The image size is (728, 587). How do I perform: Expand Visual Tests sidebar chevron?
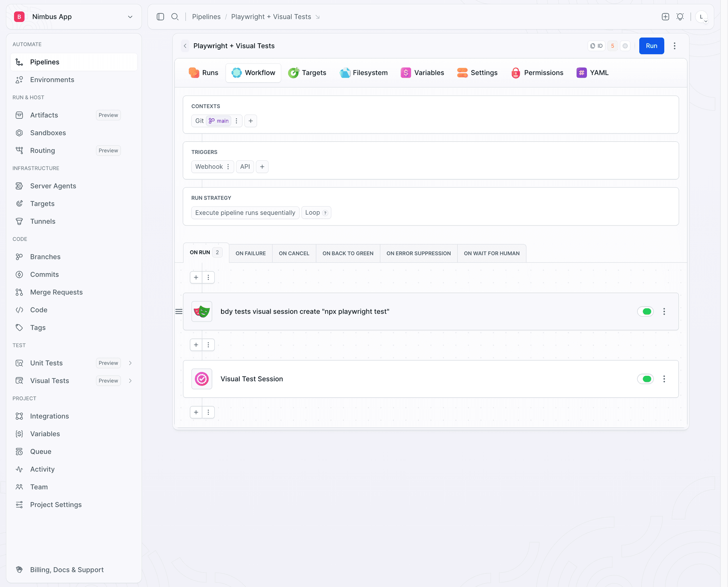click(130, 381)
